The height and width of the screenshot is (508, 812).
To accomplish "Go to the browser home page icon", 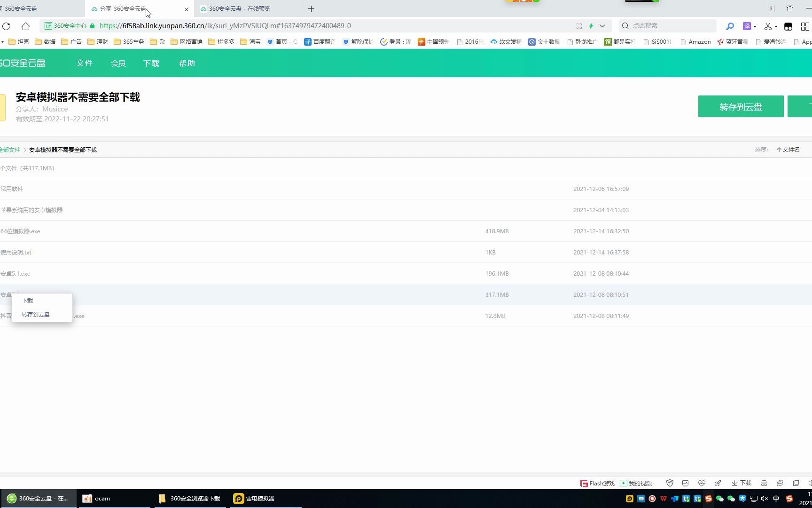I will (26, 26).
